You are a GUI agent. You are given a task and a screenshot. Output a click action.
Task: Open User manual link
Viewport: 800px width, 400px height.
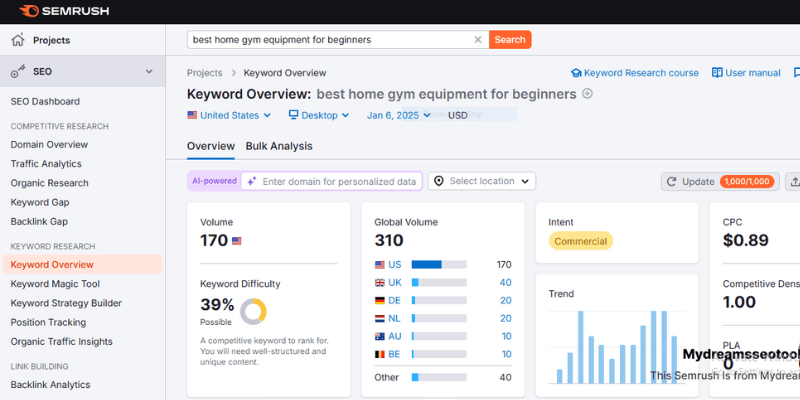tap(746, 73)
